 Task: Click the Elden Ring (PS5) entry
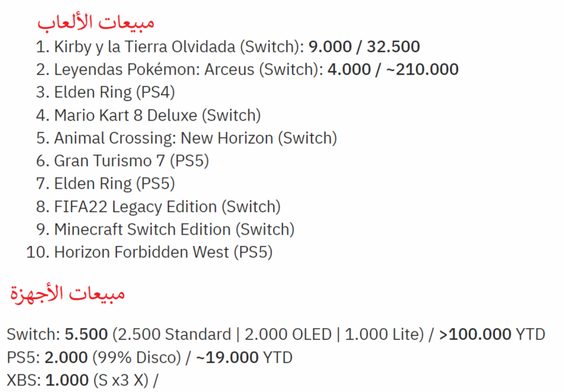(114, 184)
